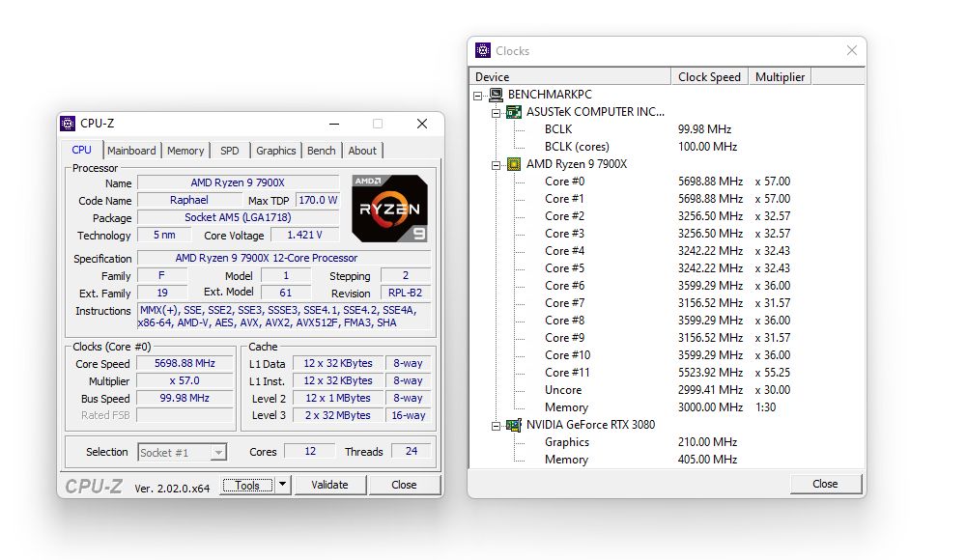Click the CPU-Z app icon in title bar

[68, 124]
